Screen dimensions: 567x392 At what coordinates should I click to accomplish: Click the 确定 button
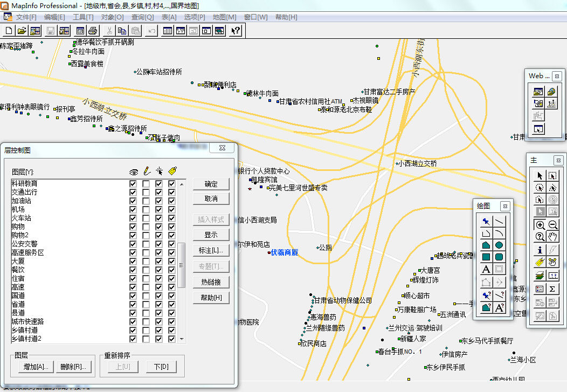tap(211, 184)
